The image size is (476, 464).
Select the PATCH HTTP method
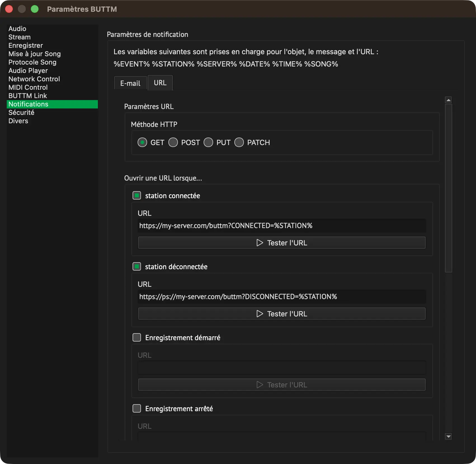pyautogui.click(x=239, y=143)
